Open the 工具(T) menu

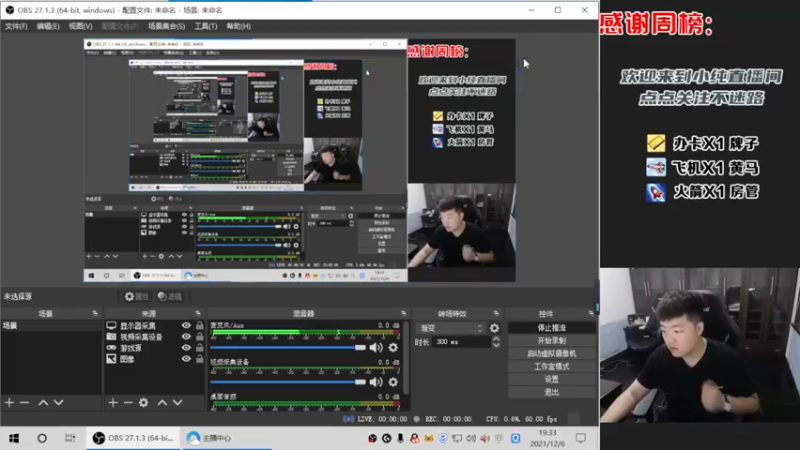click(206, 26)
